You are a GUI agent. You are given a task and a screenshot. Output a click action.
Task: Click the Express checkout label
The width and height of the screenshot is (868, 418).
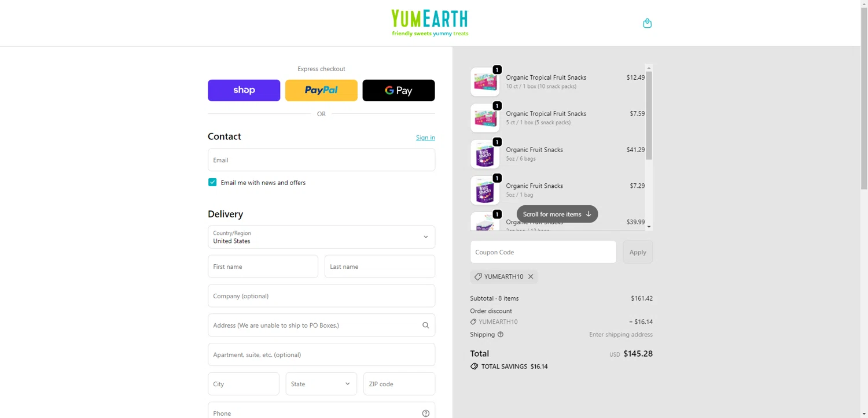(321, 69)
